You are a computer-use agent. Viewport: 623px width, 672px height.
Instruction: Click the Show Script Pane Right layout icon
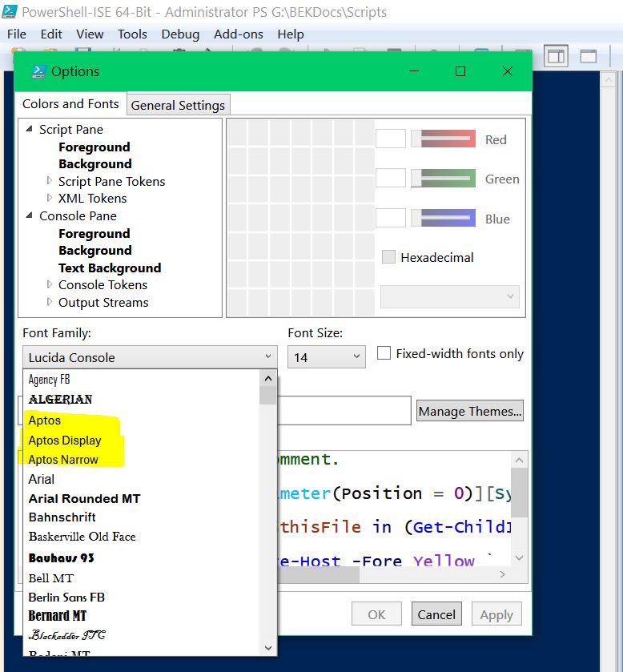556,55
